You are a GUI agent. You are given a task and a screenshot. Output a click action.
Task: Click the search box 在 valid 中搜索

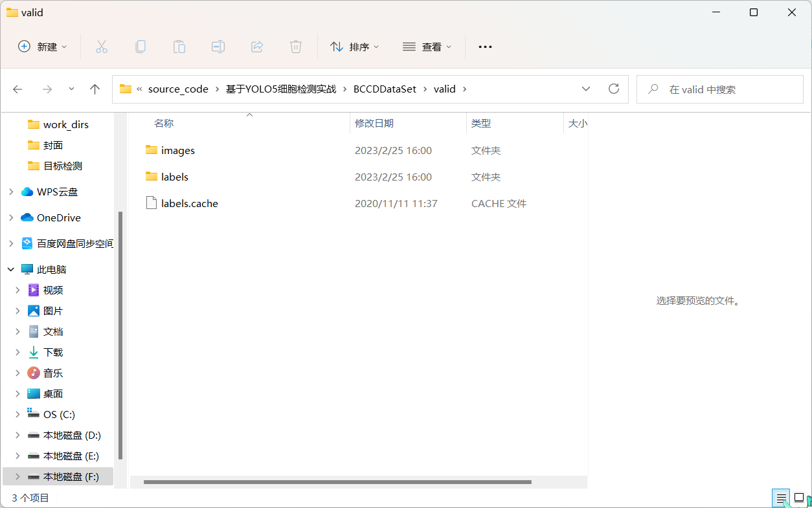(x=720, y=89)
